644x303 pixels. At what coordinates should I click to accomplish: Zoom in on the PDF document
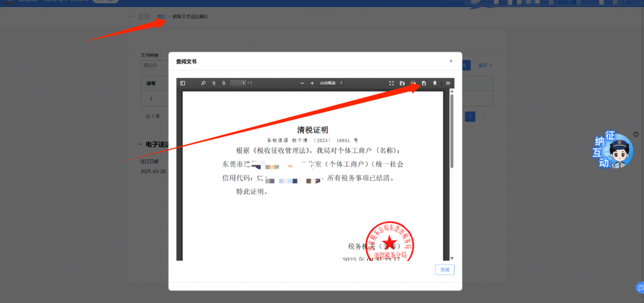312,83
